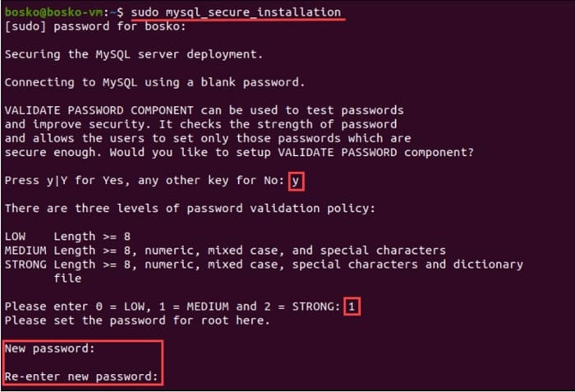Click the 'Re-enter new password:' prompt line
This screenshot has width=575, height=392.
81,376
